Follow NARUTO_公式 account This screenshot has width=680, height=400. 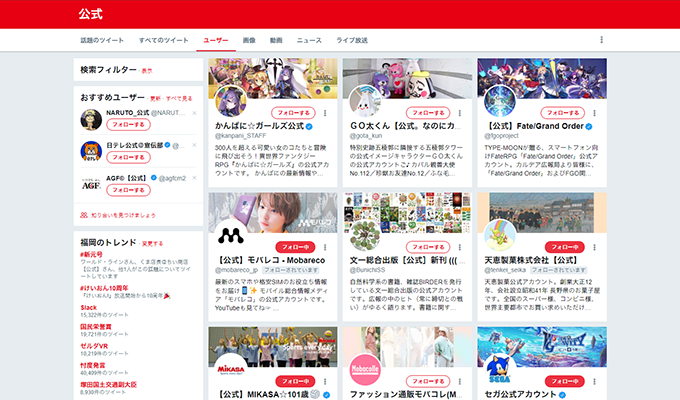click(128, 125)
